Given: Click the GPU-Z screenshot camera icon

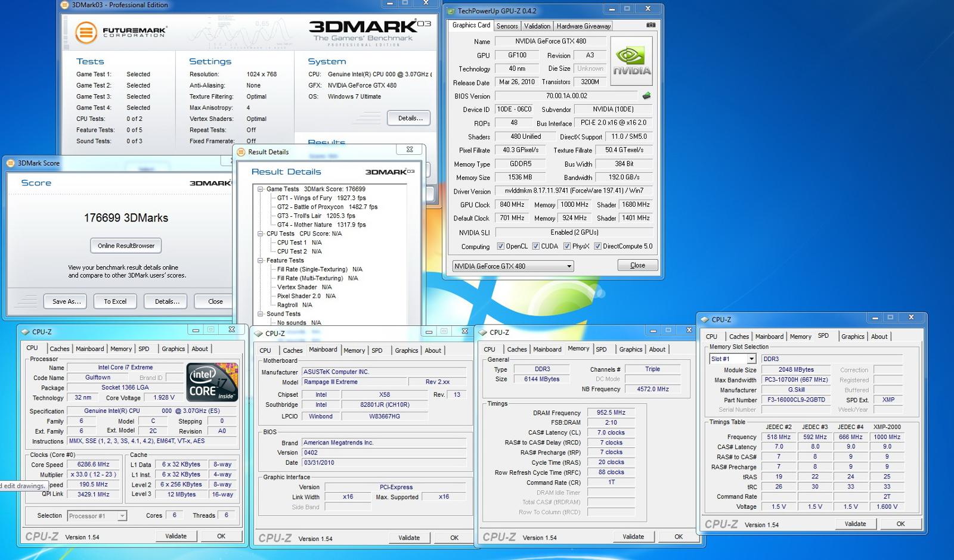Looking at the screenshot, I should point(651,26).
